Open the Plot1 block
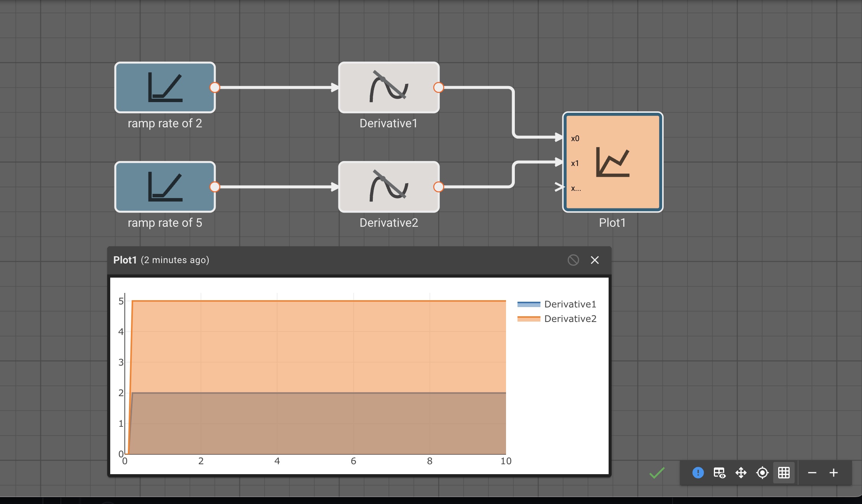The height and width of the screenshot is (504, 862). 613,162
